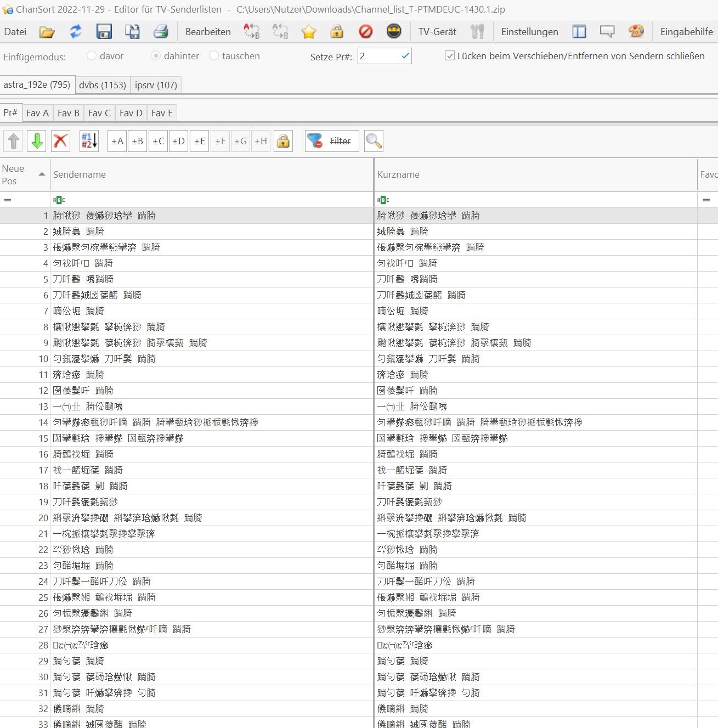Viewport: 718px width, 728px height.
Task: Select the dahinter insert mode
Action: (175, 56)
